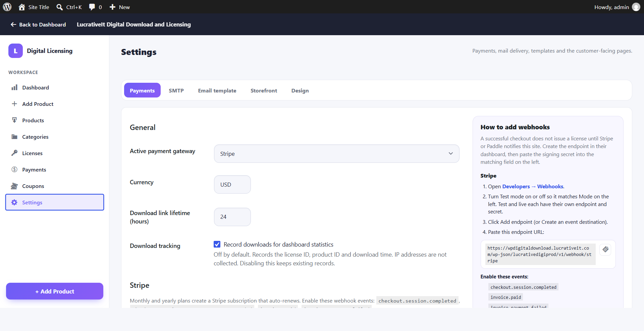Click the purple + Add Product button
644x331 pixels.
55,291
